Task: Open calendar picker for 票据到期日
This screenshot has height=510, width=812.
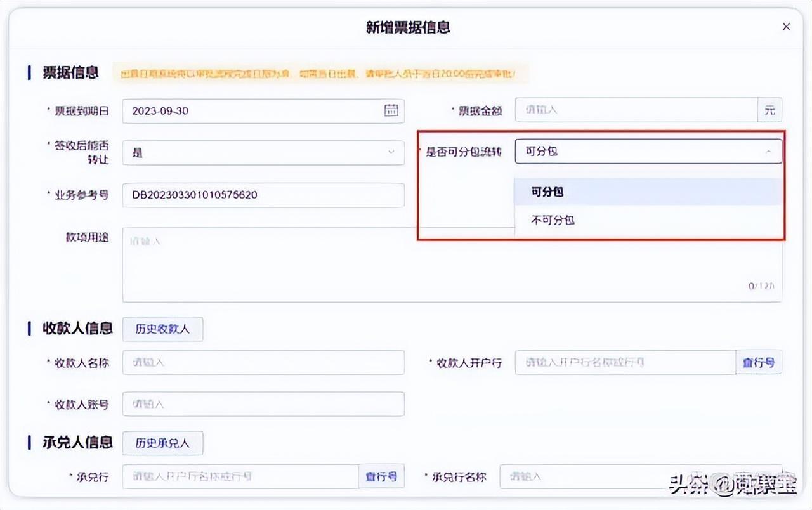Action: point(391,110)
